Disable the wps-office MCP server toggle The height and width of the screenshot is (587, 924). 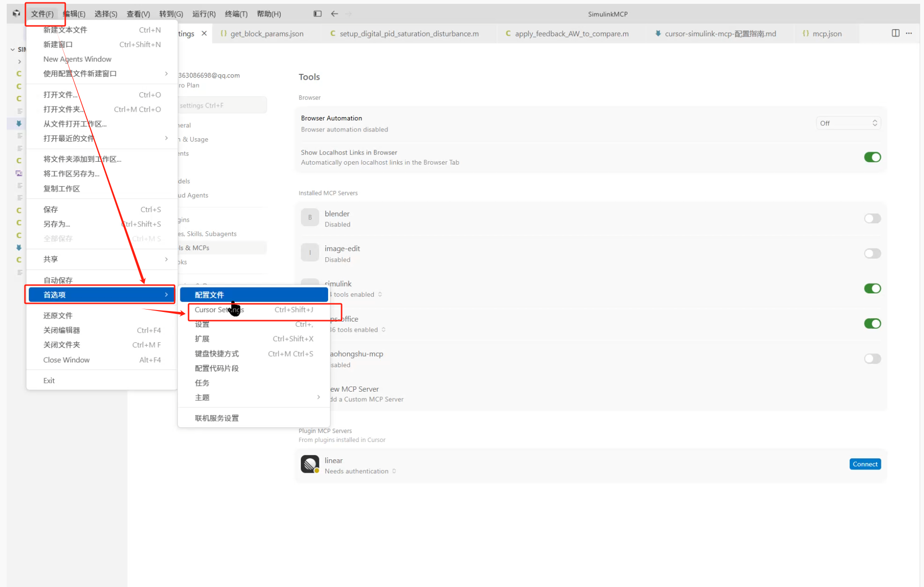tap(872, 323)
